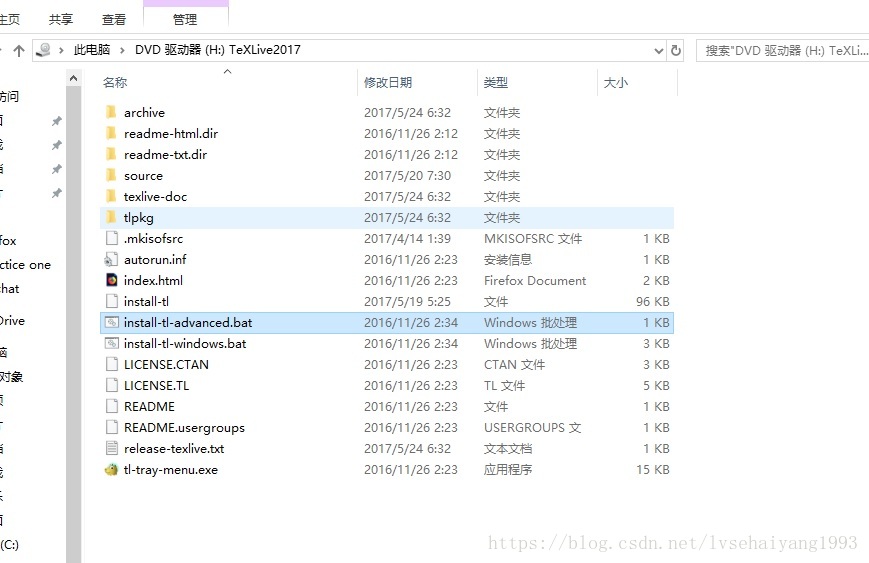
Task: Open the 共享 ribbon tab
Action: (x=61, y=19)
